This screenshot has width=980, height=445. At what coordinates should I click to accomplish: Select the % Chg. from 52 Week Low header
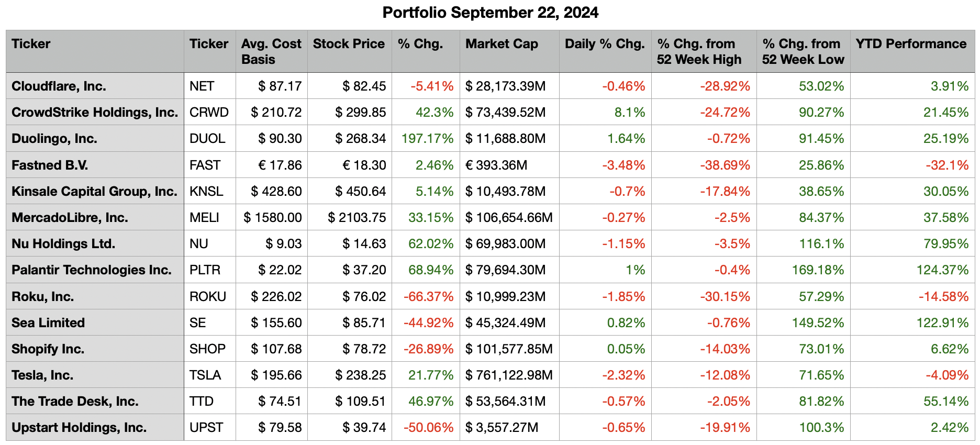click(803, 51)
